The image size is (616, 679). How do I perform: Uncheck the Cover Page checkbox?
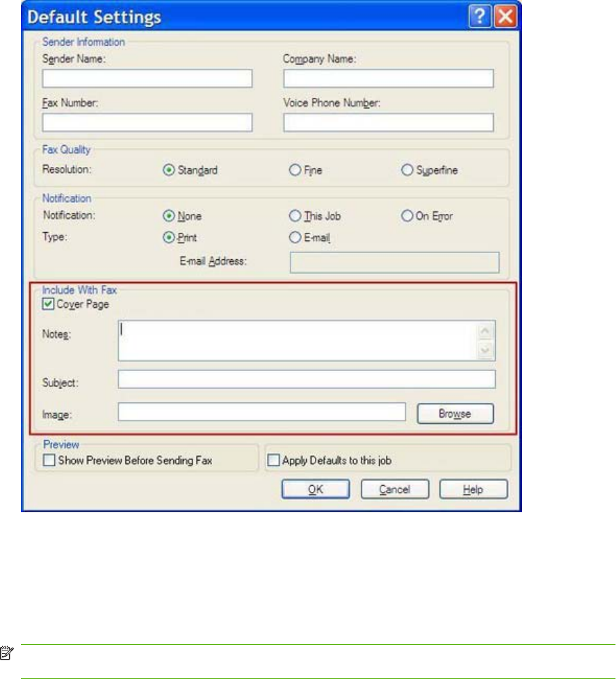(48, 304)
